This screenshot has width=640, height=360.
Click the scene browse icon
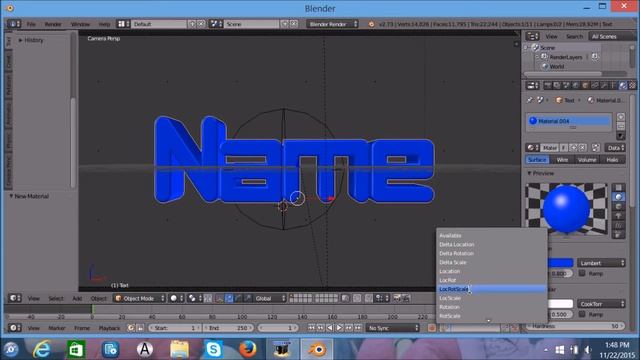pyautogui.click(x=216, y=24)
